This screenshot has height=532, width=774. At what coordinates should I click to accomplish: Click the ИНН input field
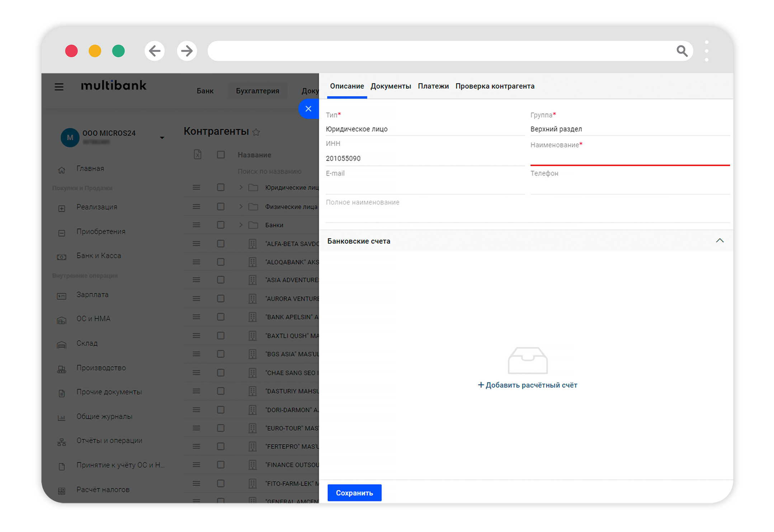pyautogui.click(x=425, y=158)
